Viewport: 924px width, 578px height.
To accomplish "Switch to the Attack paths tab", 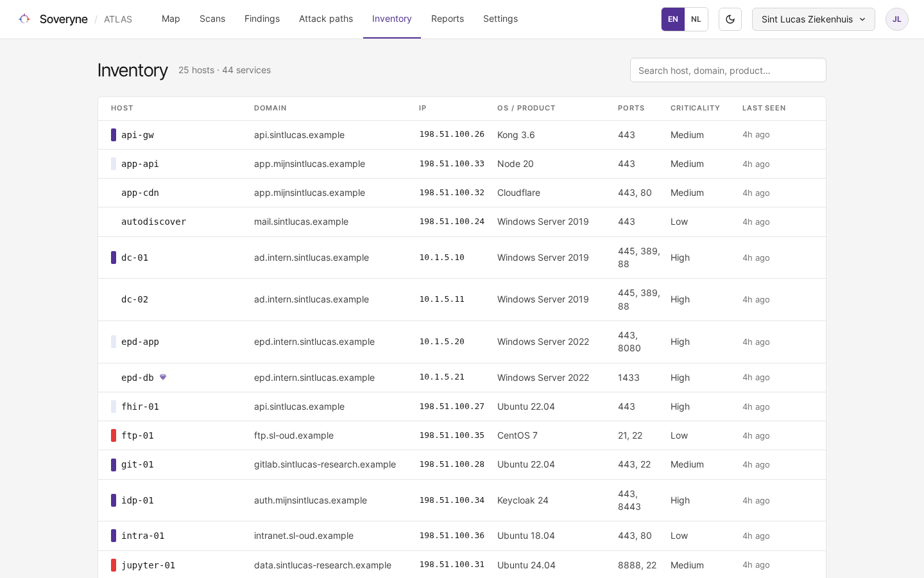I will click(326, 19).
